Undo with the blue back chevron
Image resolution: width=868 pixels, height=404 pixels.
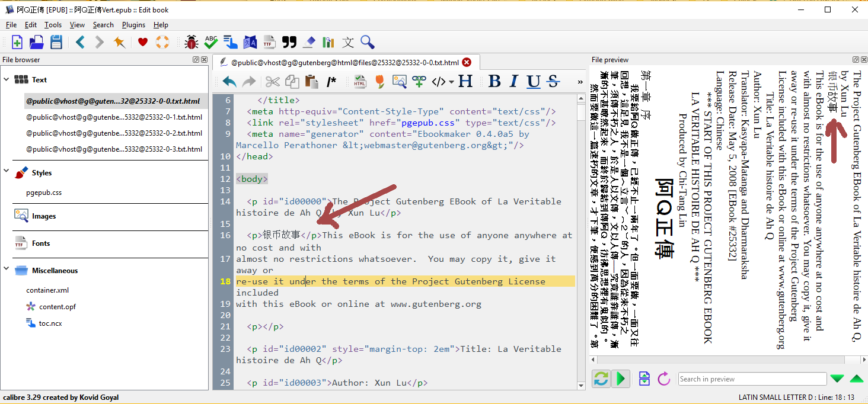[x=80, y=42]
